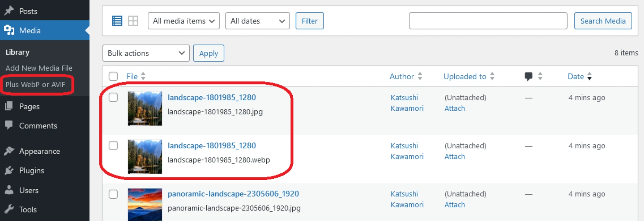The width and height of the screenshot is (644, 221).
Task: Click sort arrows next to File
Action: [143, 76]
